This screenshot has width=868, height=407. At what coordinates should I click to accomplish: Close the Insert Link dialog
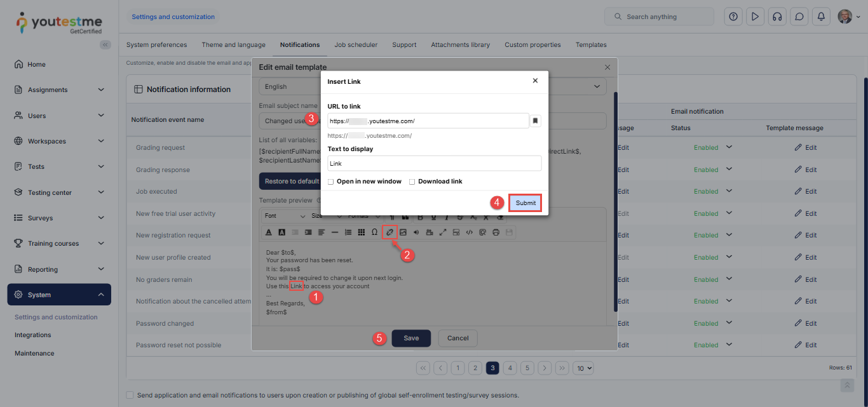coord(535,81)
